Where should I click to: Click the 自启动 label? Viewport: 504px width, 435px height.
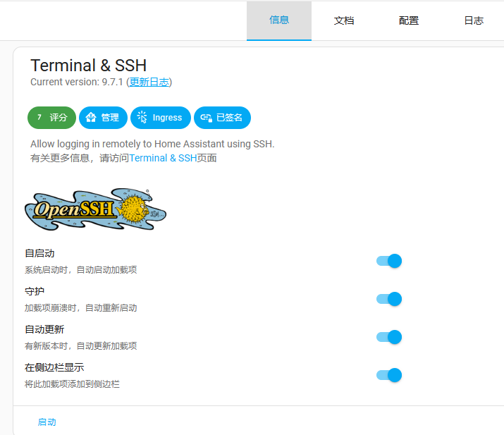pyautogui.click(x=39, y=253)
